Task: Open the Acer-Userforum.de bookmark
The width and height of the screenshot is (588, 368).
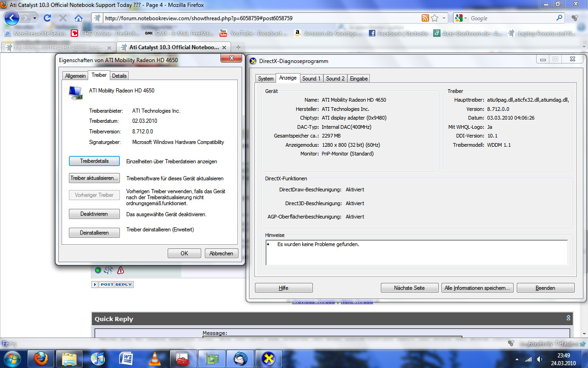Action: (468, 34)
